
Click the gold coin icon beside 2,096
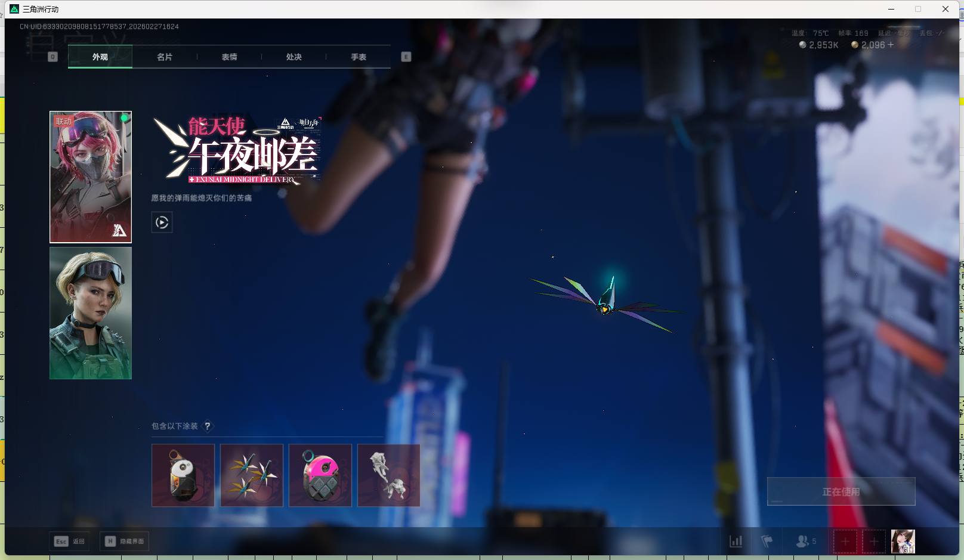click(x=855, y=45)
